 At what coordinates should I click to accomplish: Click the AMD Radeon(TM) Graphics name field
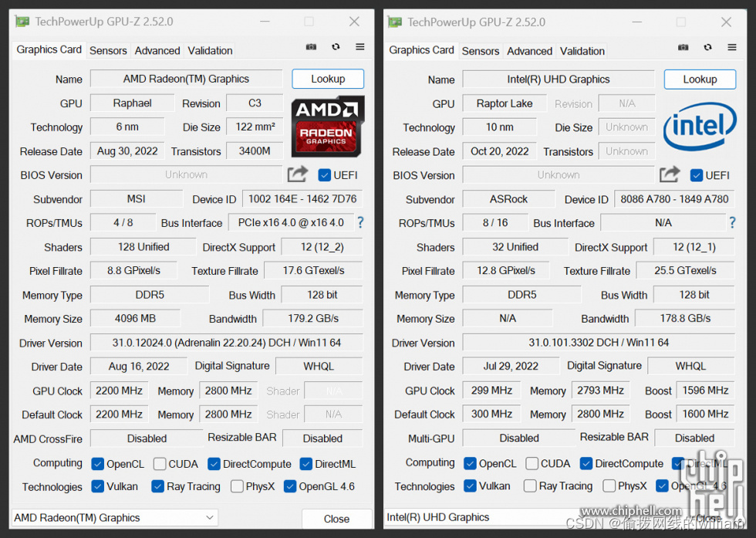(186, 79)
